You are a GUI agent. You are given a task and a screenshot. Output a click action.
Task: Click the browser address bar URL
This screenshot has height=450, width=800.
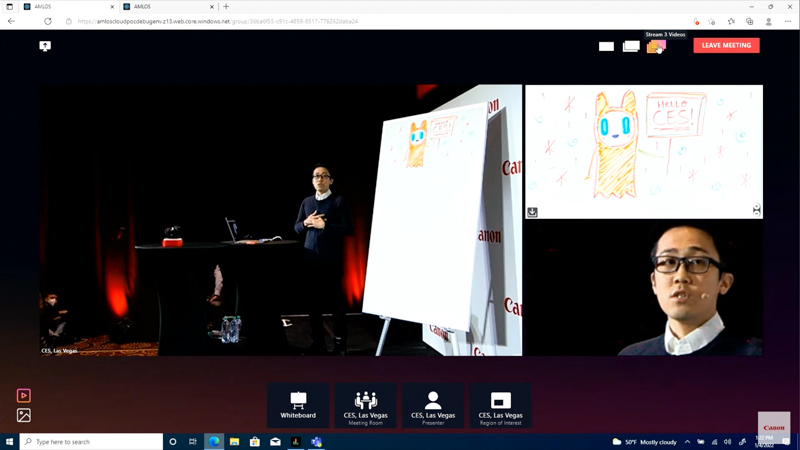pyautogui.click(x=218, y=21)
